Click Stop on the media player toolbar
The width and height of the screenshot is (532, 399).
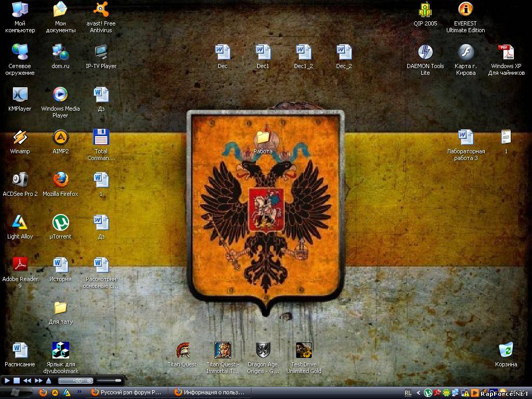[x=17, y=380]
